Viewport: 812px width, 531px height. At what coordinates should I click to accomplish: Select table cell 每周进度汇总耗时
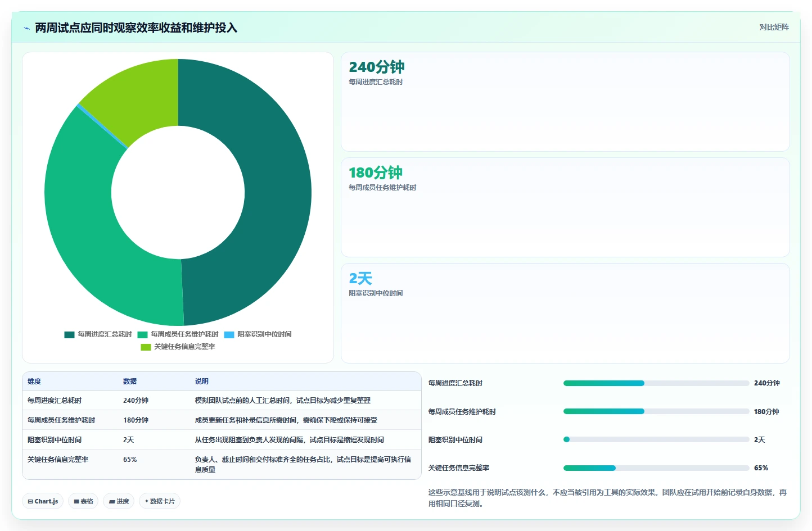point(55,401)
